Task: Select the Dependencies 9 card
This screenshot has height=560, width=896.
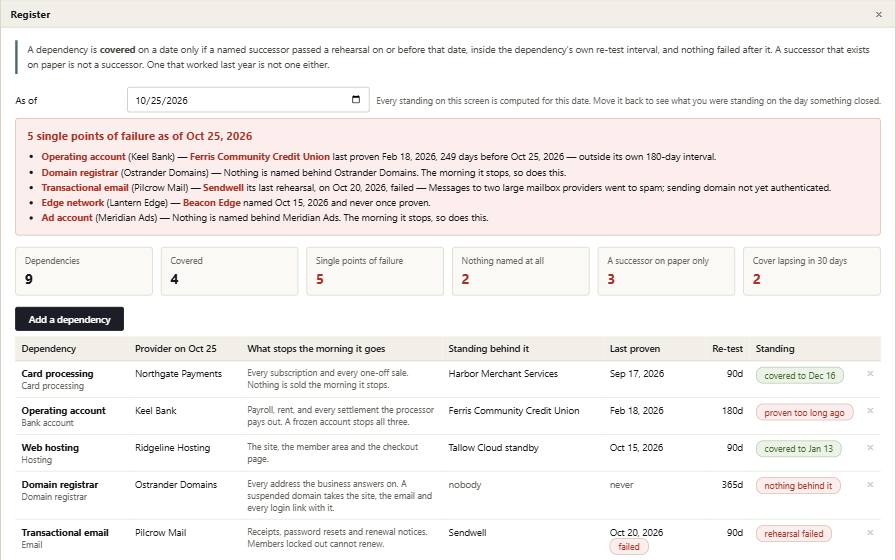Action: (x=84, y=271)
